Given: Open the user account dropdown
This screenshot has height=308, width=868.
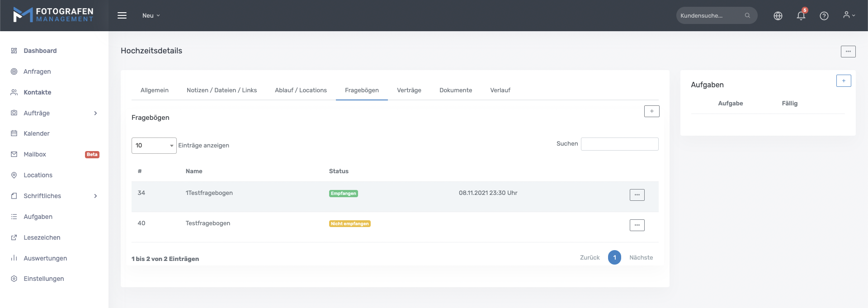Looking at the screenshot, I should pyautogui.click(x=849, y=15).
